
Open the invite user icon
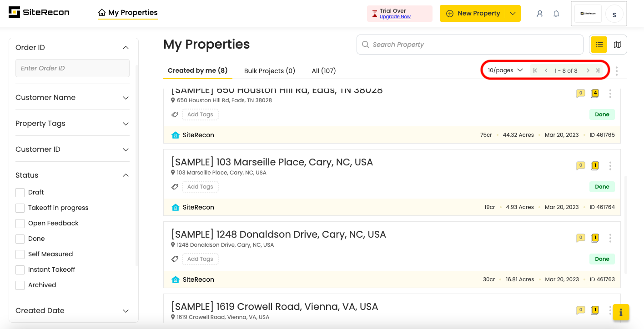point(540,14)
